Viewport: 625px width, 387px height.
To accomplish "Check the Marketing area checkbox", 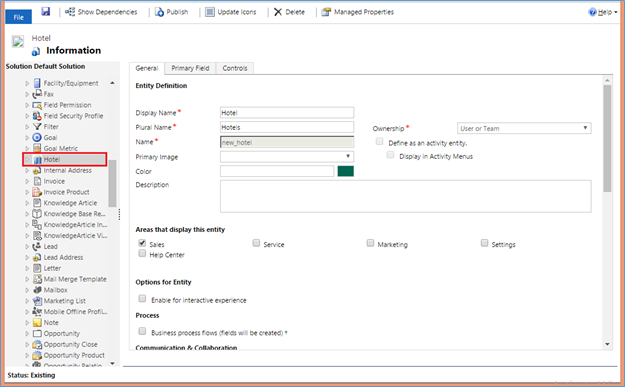I will [x=370, y=243].
